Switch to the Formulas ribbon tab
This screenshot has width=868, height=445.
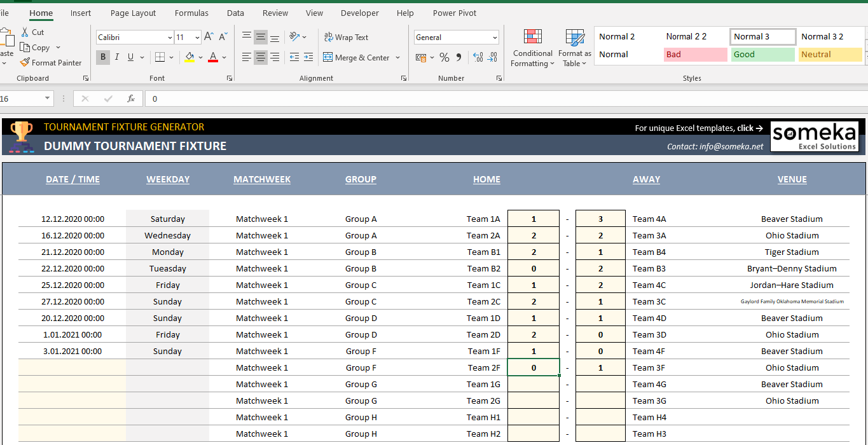(191, 13)
